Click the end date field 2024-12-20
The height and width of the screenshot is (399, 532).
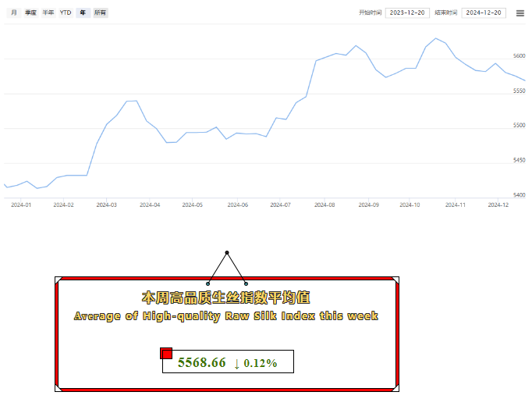[x=484, y=13]
